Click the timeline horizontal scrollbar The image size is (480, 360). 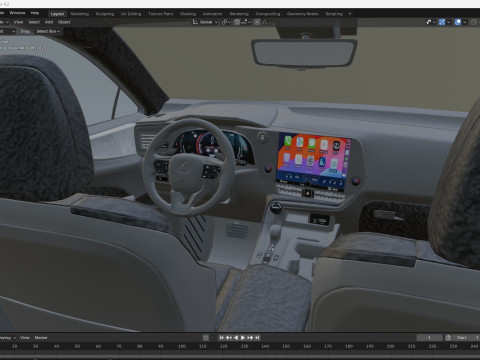point(240,358)
